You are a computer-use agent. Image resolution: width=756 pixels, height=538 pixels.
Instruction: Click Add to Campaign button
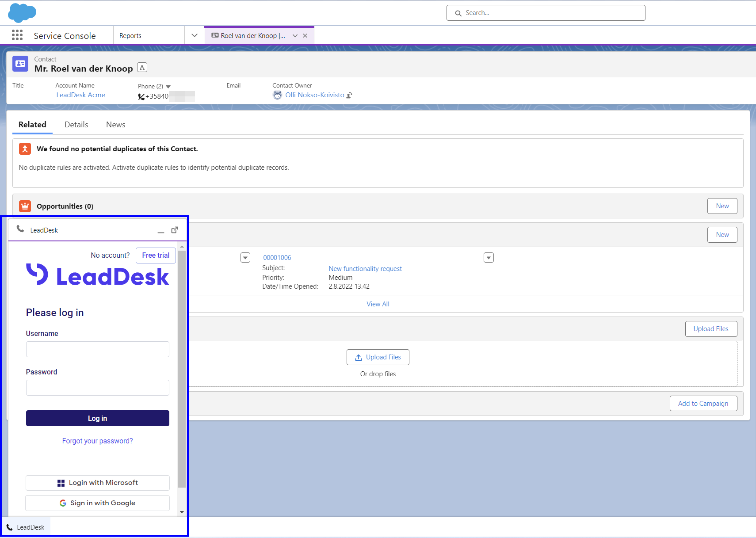pos(703,404)
